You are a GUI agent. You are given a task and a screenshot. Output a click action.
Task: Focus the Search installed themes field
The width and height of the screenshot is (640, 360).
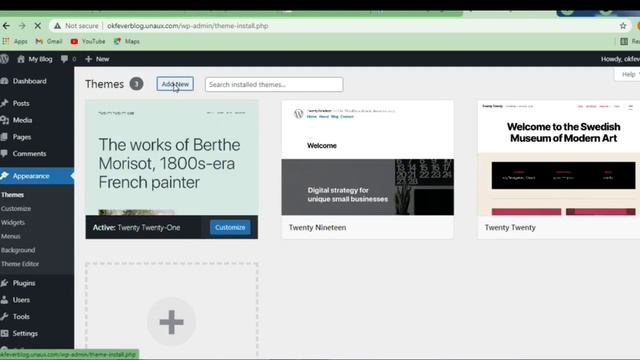coord(274,84)
